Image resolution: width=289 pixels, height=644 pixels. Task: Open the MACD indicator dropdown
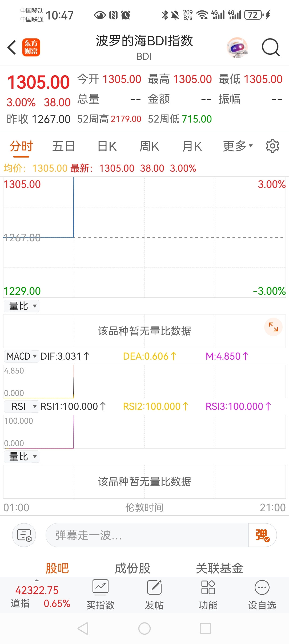click(x=21, y=356)
